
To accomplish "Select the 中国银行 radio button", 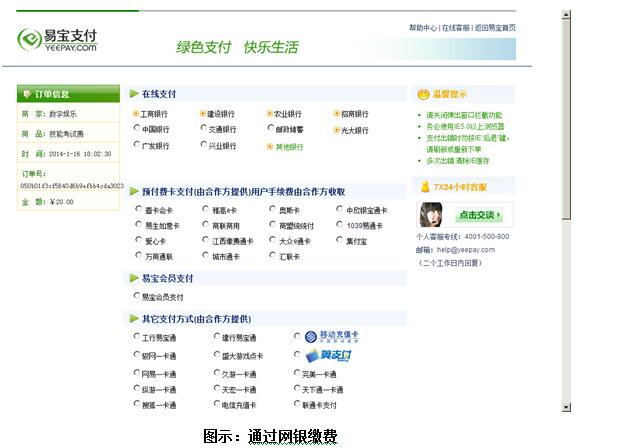I will click(137, 128).
